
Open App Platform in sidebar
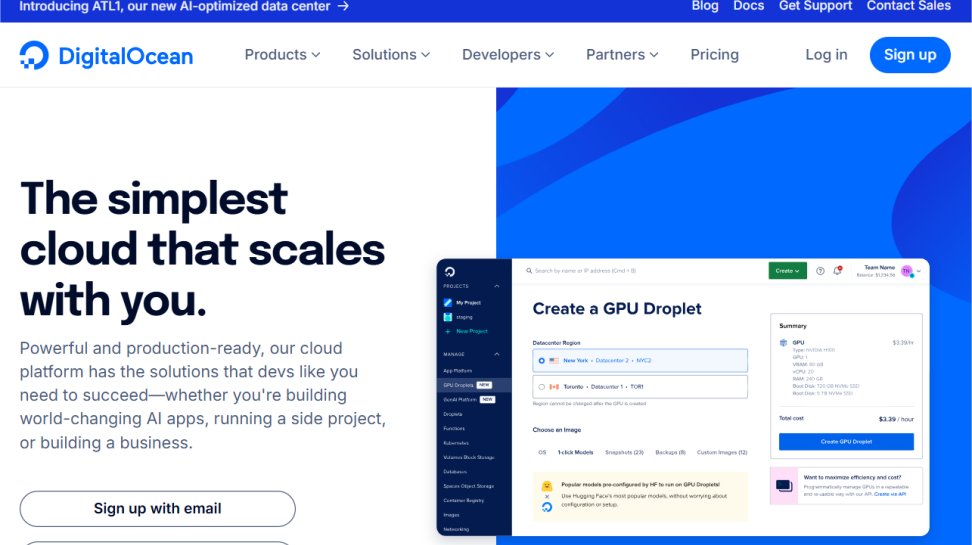pyautogui.click(x=457, y=371)
